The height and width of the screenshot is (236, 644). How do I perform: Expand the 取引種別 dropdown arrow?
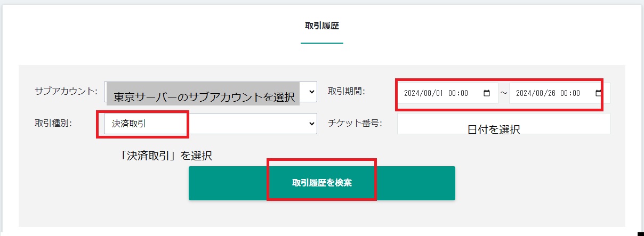click(x=312, y=124)
